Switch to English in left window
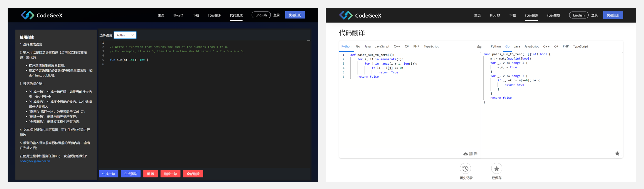The width and height of the screenshot is (644, 189). 261,15
